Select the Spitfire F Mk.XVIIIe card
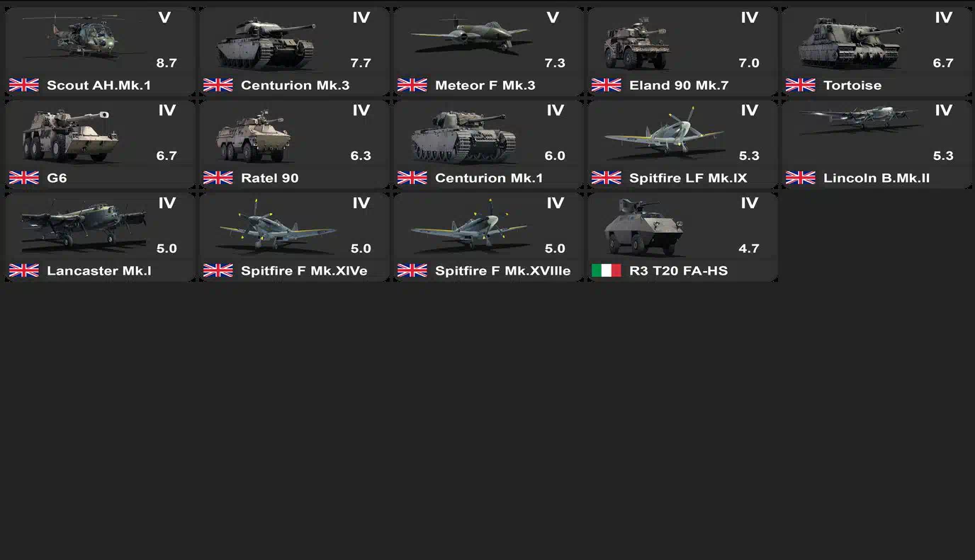The width and height of the screenshot is (975, 560). tap(488, 237)
